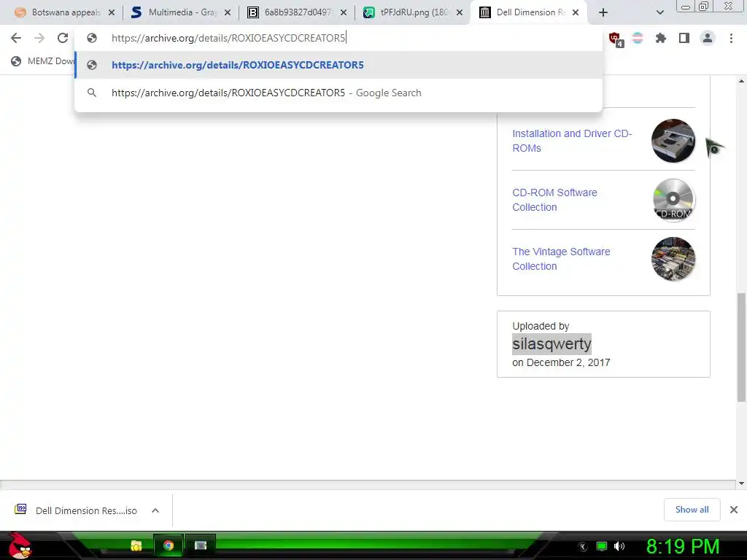Open the striped flag extension icon
Image resolution: width=747 pixels, height=560 pixels.
(x=638, y=38)
